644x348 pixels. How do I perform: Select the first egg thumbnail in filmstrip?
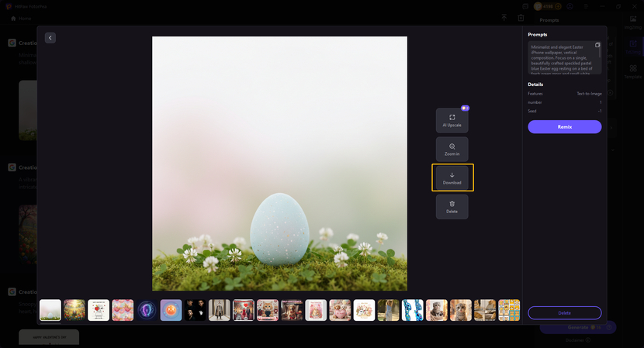point(50,310)
